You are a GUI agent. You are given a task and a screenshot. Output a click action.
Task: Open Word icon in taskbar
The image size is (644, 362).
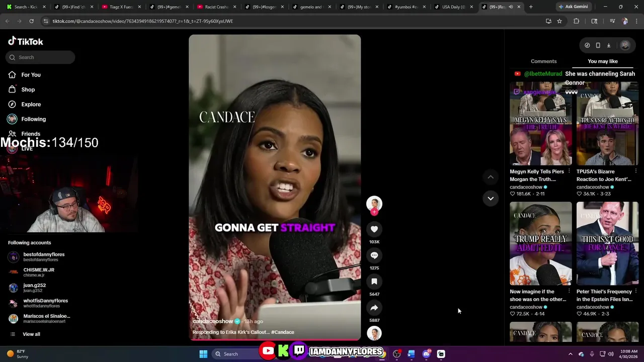(x=411, y=354)
